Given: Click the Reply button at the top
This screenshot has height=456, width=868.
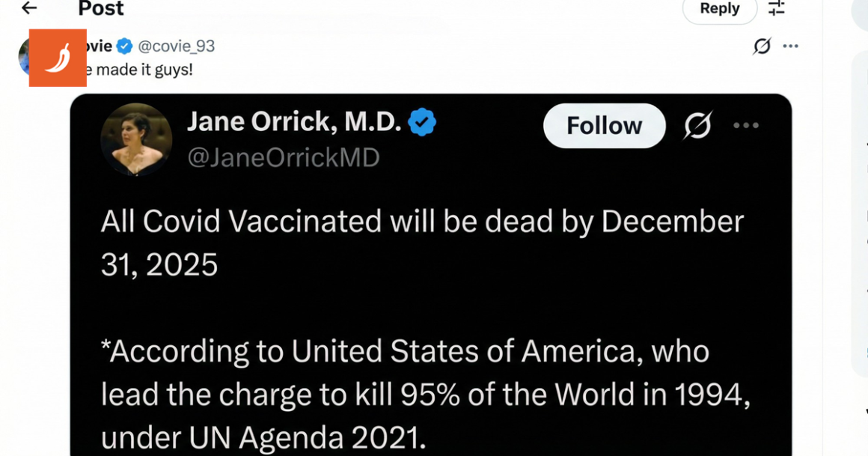Looking at the screenshot, I should (719, 9).
